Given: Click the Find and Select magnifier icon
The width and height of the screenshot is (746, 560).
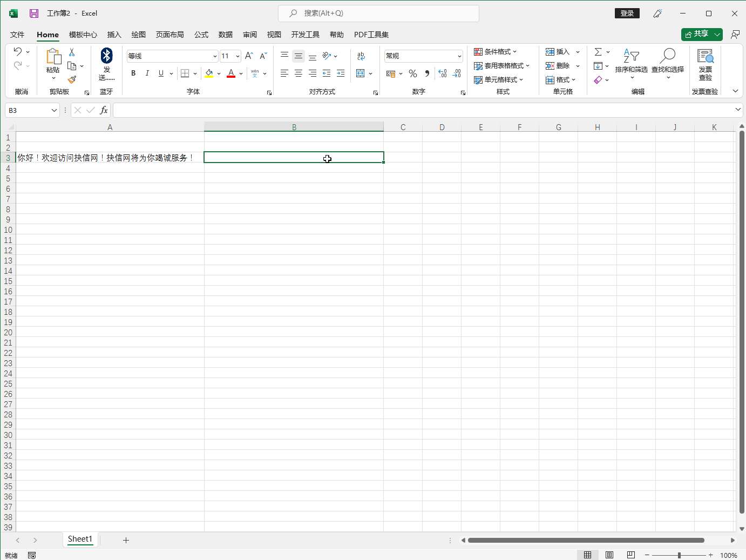Looking at the screenshot, I should coord(668,56).
